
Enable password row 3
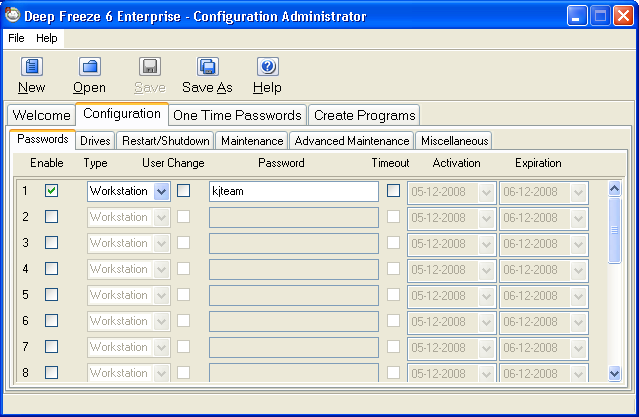51,243
